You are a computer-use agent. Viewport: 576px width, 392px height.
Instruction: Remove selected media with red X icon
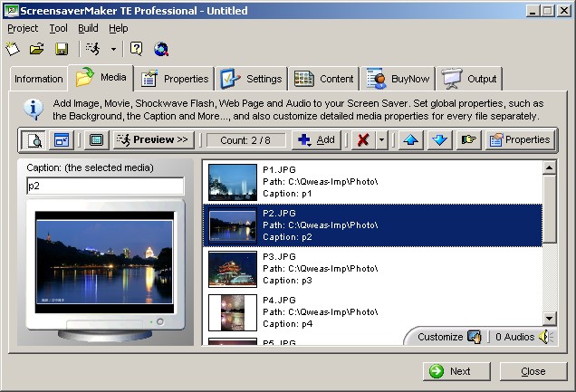point(363,139)
